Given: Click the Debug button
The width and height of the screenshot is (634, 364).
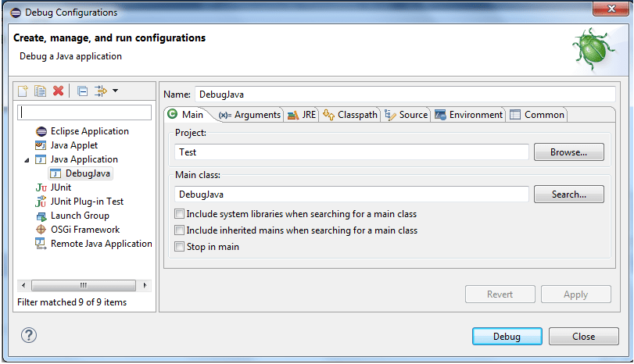Looking at the screenshot, I should pos(507,337).
